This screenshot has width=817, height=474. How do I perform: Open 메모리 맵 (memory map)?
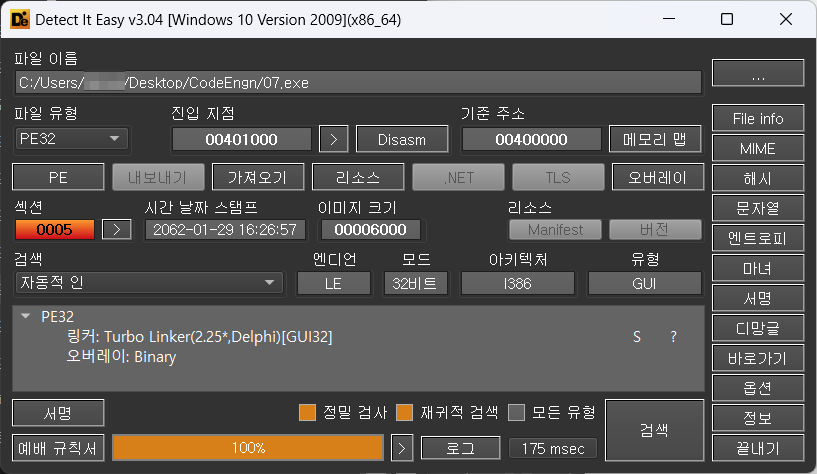coord(655,140)
